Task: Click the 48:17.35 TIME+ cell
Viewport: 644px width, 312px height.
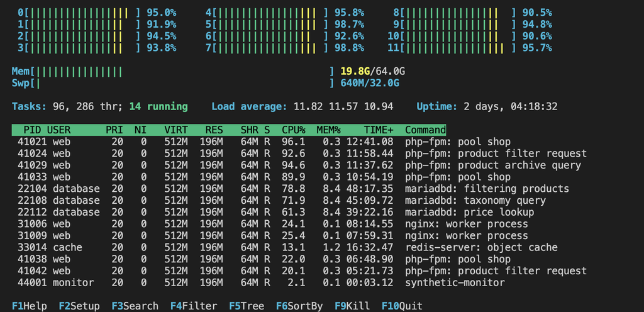Action: click(370, 189)
